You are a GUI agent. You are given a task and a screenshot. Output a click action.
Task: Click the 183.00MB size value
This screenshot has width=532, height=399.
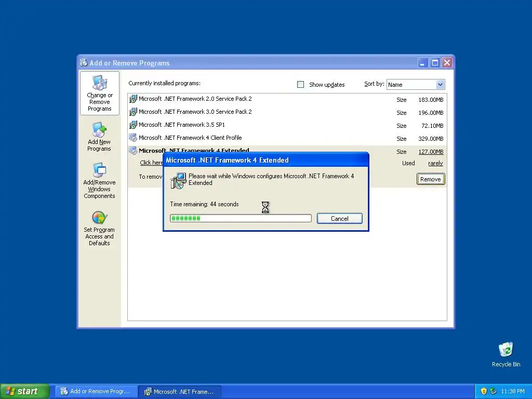431,100
